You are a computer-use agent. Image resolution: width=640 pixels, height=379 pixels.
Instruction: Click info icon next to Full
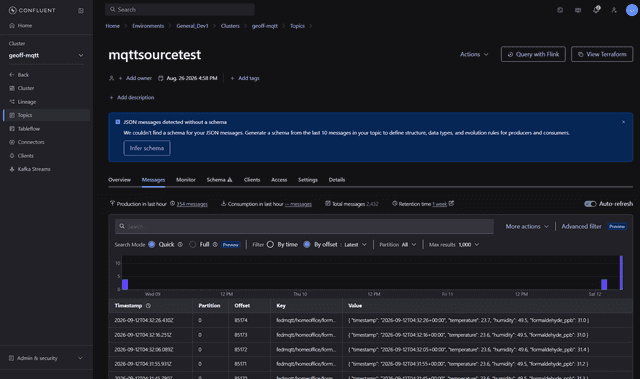[215, 244]
